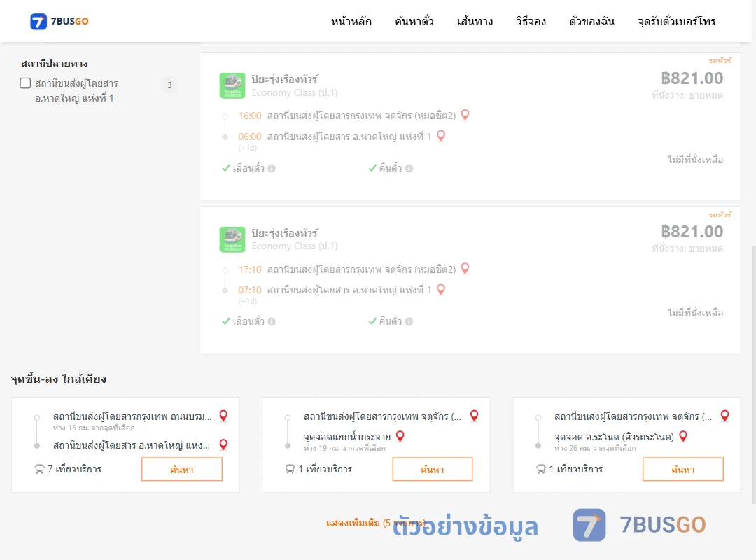Viewport: 756px width, 560px height.
Task: Click the สถานีปลายทาง filter heading
Action: click(55, 64)
